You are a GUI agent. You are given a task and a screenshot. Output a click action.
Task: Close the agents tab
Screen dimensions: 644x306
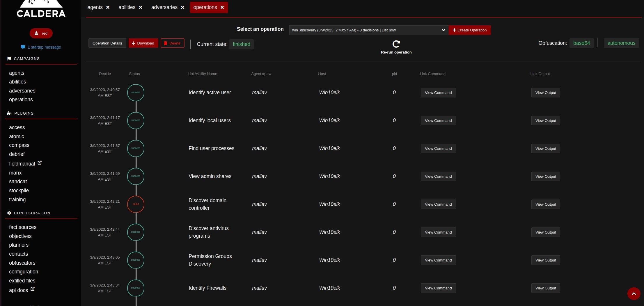click(x=108, y=8)
